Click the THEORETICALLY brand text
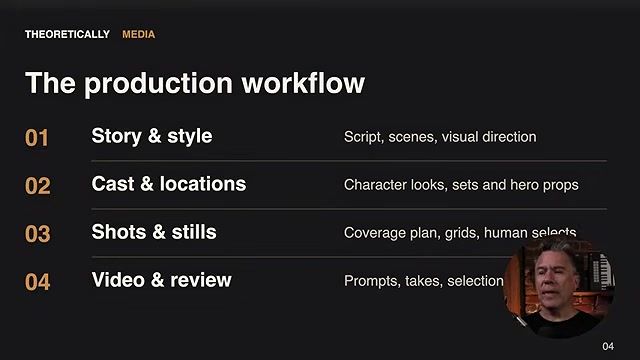 67,34
